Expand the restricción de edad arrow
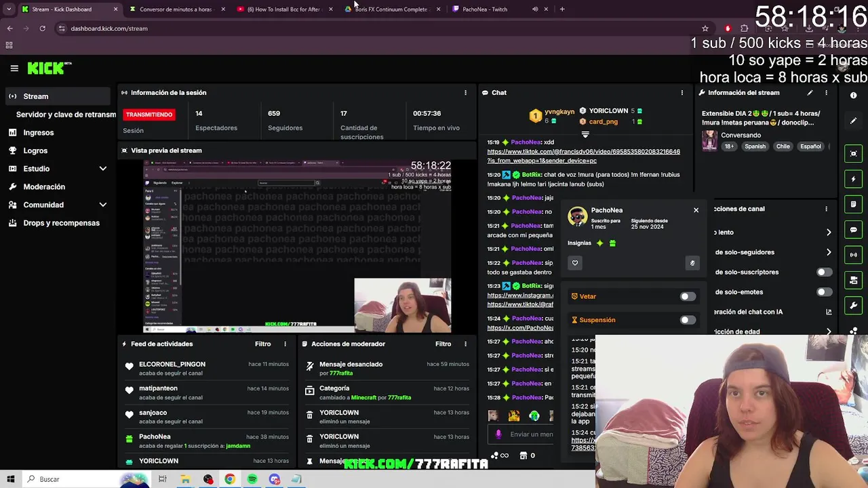The height and width of the screenshot is (488, 868). 829,331
